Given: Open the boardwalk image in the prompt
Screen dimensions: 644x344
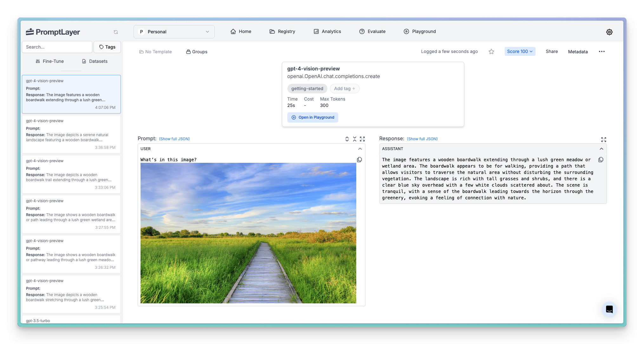Looking at the screenshot, I should [248, 233].
